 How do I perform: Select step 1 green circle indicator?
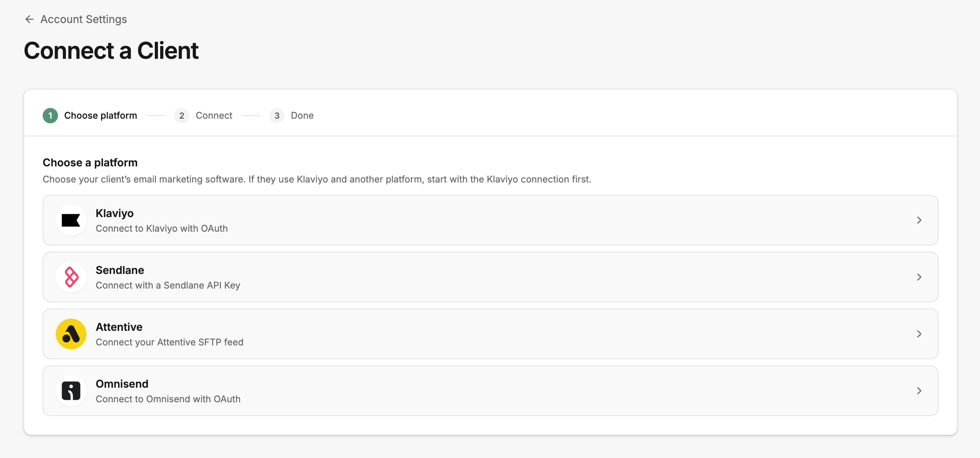point(50,116)
